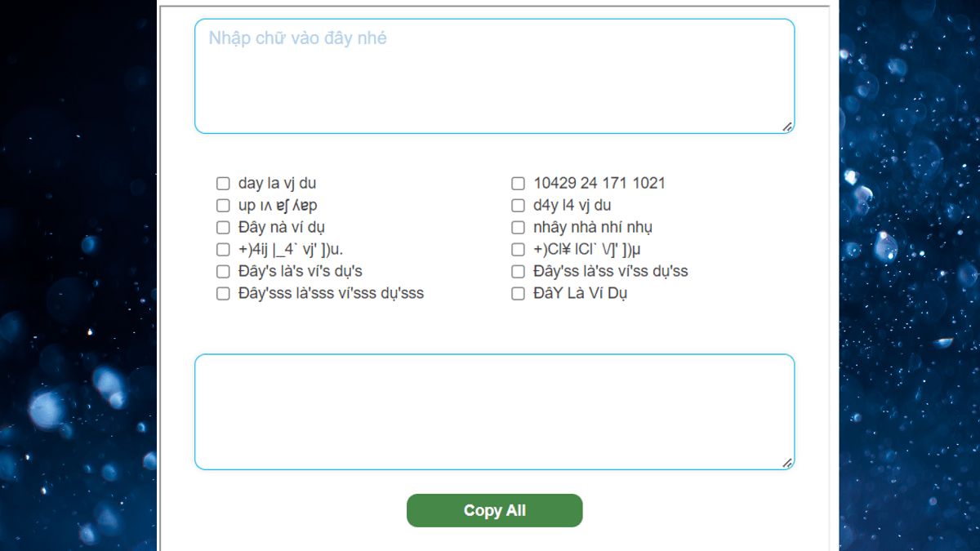
Task: Click the 'ĐâY Là Ví Dụ' label text
Action: 580,294
